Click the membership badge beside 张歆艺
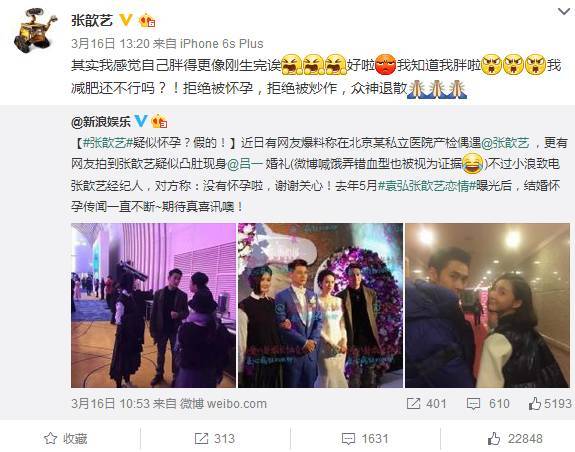 click(x=147, y=21)
